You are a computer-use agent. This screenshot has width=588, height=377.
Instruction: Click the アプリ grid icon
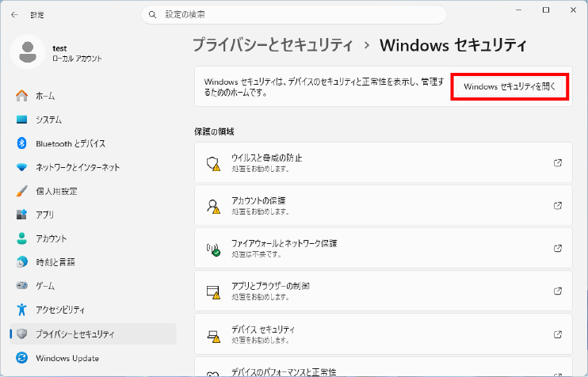click(x=21, y=215)
